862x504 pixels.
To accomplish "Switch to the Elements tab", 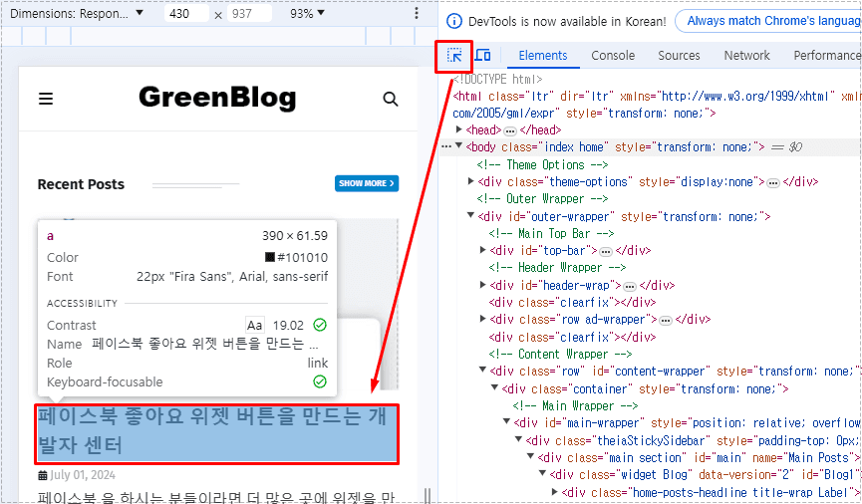I will [542, 56].
